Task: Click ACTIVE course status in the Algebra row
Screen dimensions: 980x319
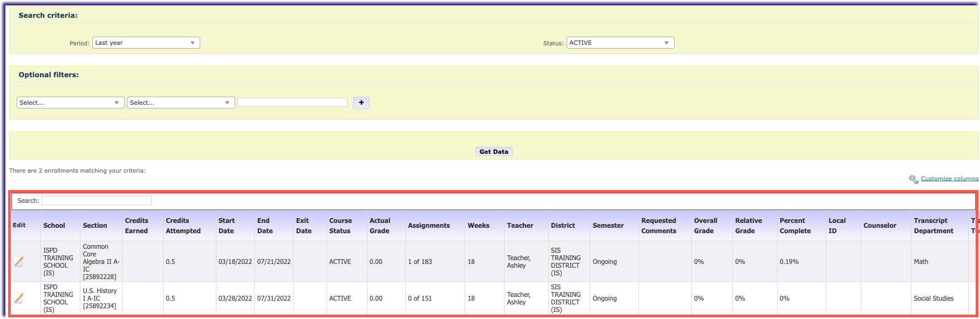Action: click(340, 262)
